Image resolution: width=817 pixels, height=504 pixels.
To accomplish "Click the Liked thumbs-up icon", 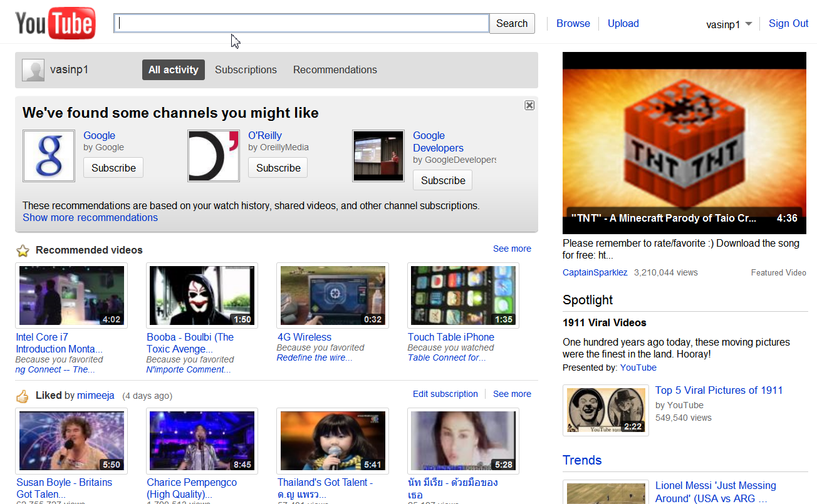I will [23, 396].
